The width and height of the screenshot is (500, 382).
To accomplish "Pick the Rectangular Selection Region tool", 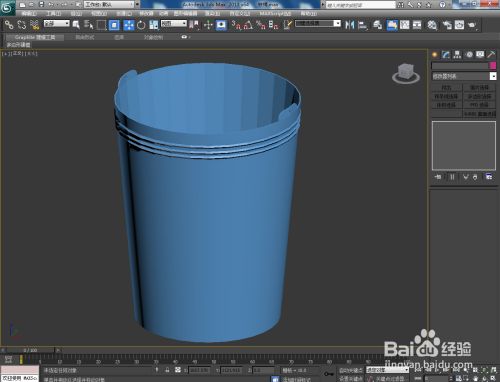I will (x=101, y=25).
